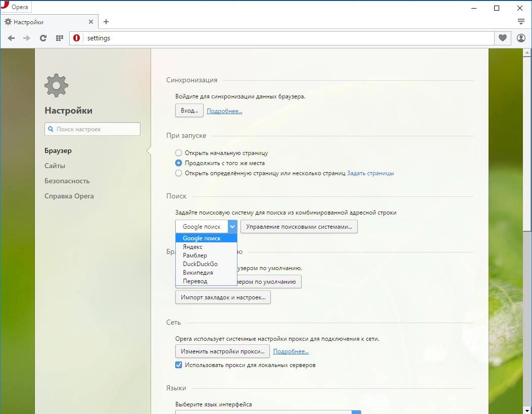Click the 'Сеть' section heading
532x414 pixels.
coord(173,323)
